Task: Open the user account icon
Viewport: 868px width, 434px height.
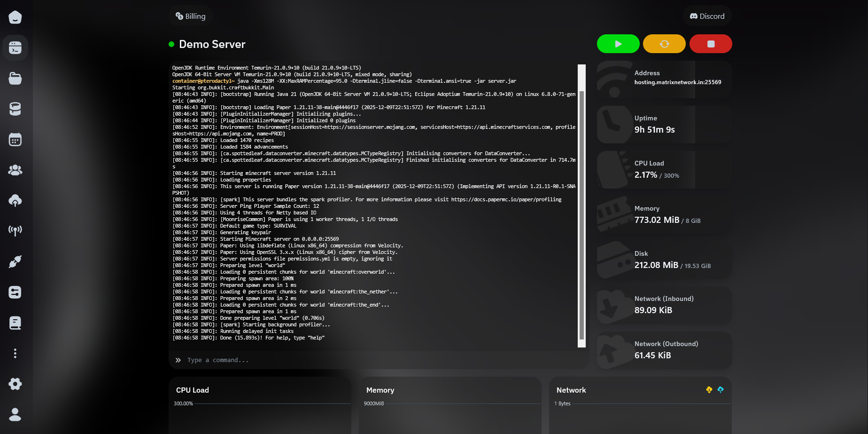Action: click(15, 414)
